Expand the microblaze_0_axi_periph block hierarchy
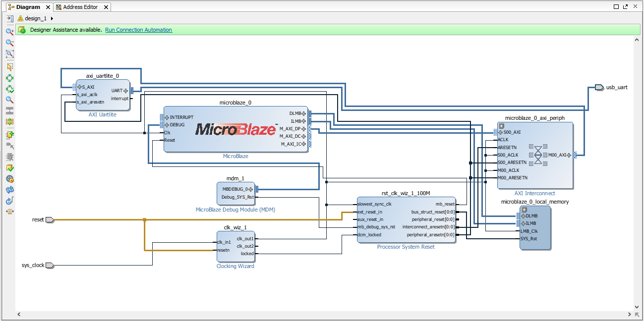 [501, 126]
